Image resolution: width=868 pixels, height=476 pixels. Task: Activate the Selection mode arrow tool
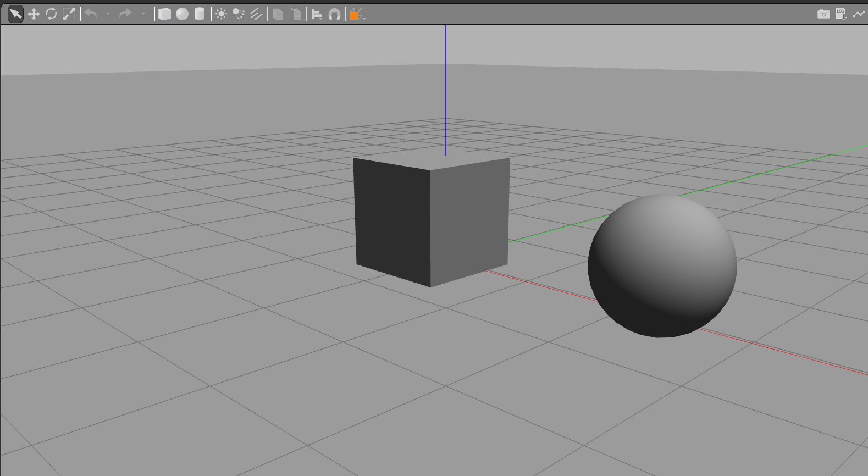(15, 14)
